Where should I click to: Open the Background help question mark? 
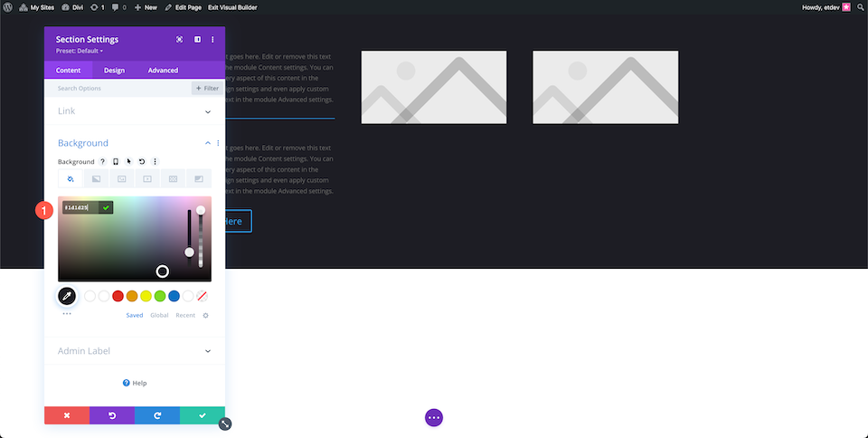point(102,162)
